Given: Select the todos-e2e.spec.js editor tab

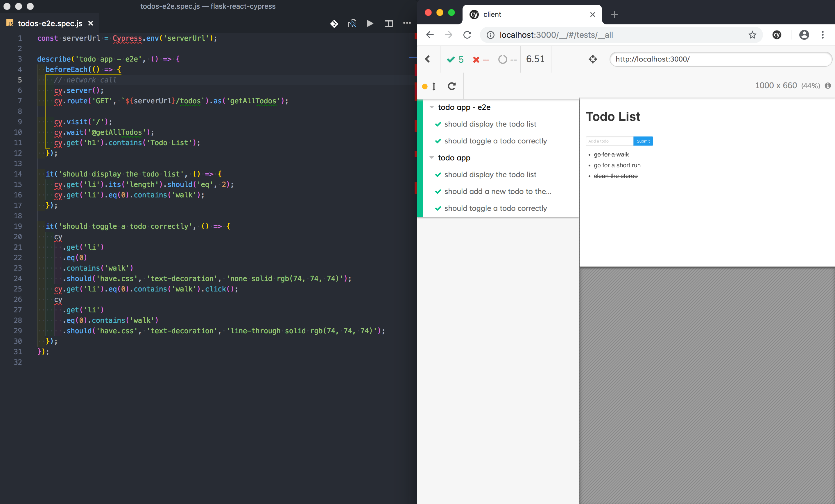Looking at the screenshot, I should [50, 23].
